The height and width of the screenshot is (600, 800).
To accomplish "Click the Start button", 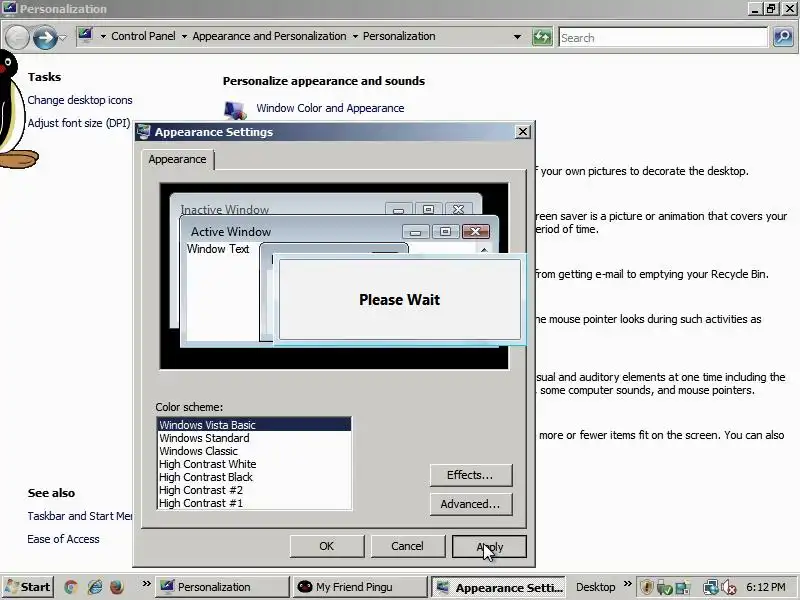I will (x=28, y=587).
